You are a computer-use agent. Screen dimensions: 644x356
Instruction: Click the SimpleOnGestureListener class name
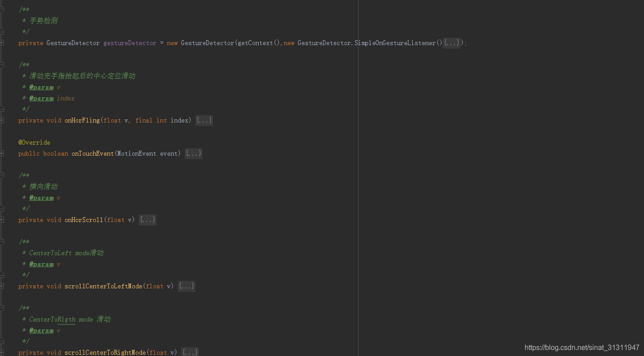[395, 43]
